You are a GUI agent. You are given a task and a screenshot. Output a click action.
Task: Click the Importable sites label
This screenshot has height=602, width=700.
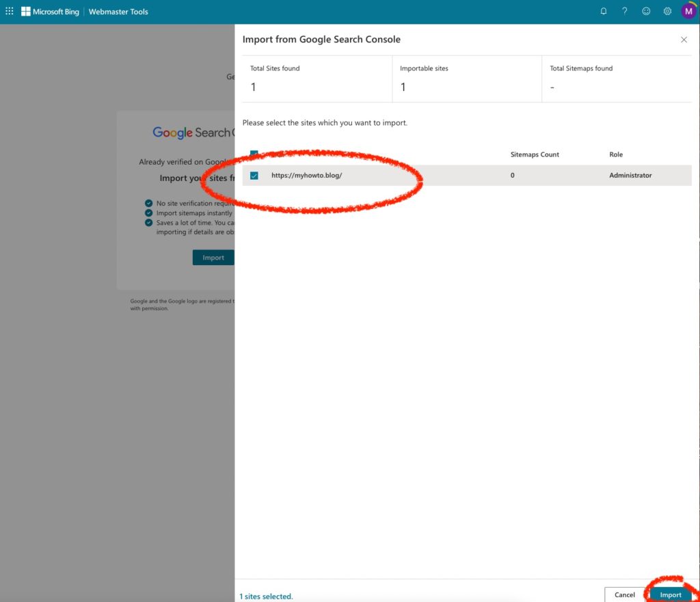(424, 68)
